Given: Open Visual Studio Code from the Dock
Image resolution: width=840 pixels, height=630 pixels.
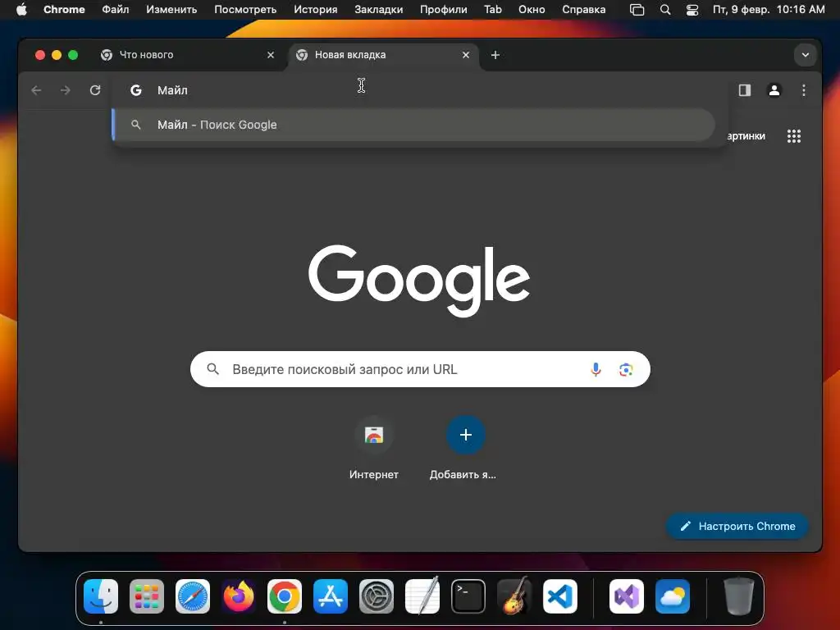Looking at the screenshot, I should 560,596.
